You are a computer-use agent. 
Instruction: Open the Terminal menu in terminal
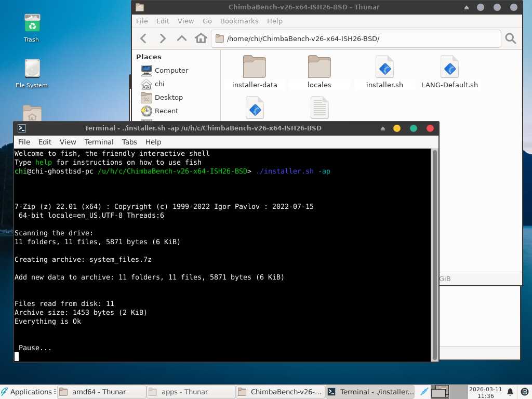[x=99, y=142]
